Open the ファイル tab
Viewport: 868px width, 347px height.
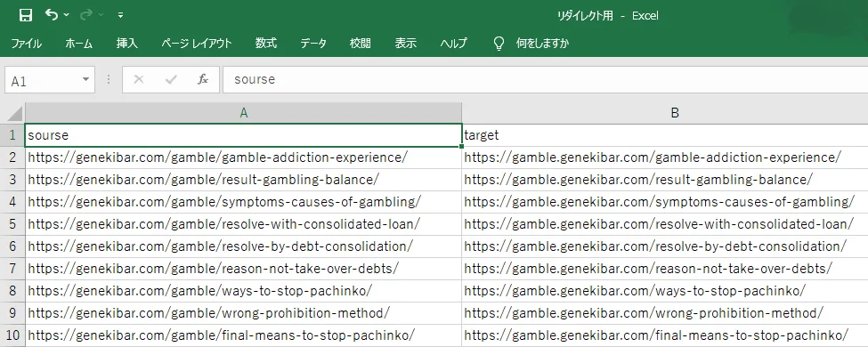pyautogui.click(x=26, y=44)
